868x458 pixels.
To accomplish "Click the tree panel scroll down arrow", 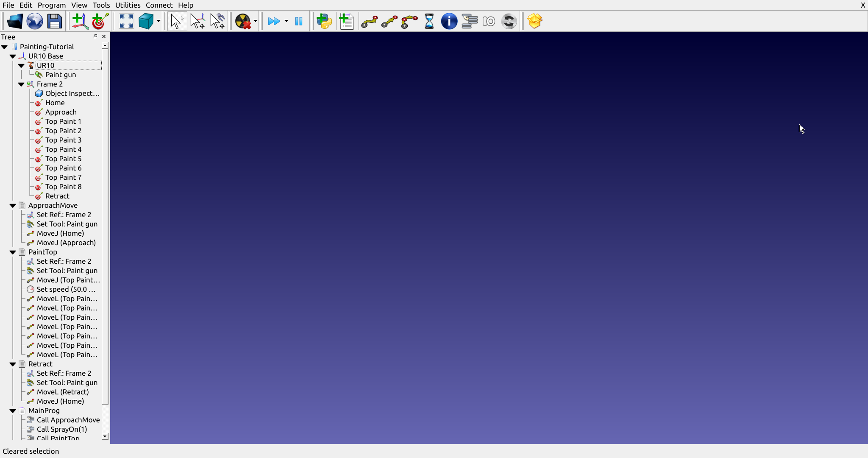I will pos(105,436).
